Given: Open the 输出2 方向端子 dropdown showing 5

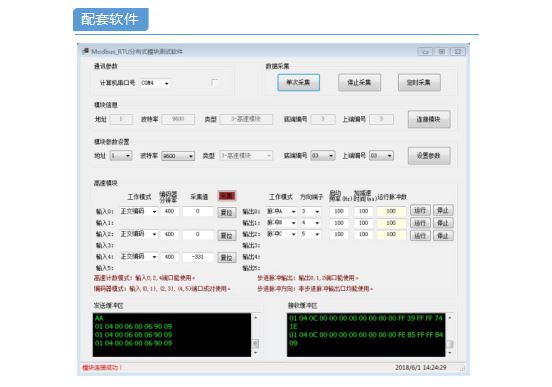Looking at the screenshot, I should click(310, 234).
